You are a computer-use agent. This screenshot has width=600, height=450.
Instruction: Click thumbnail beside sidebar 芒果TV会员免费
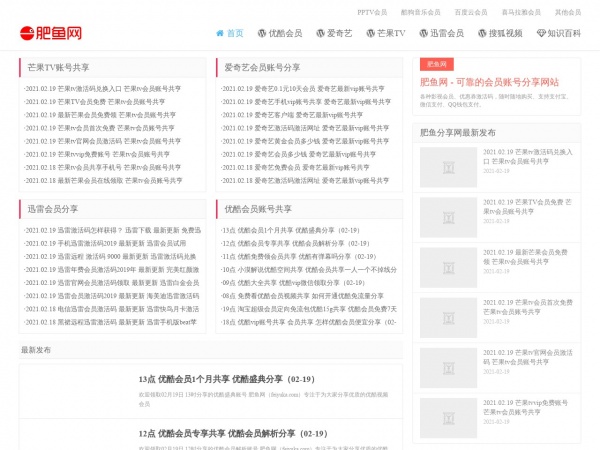point(448,217)
